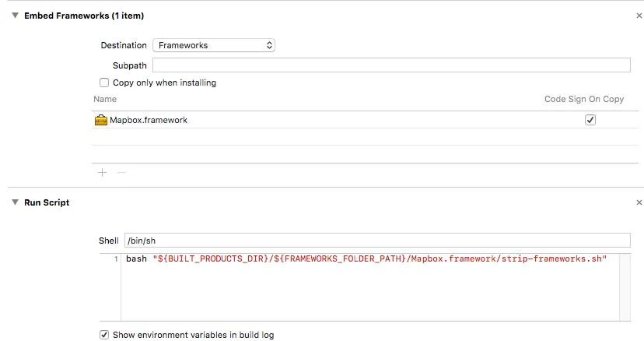Screen dimensions: 644x341
Task: Open the Destination Frameworks dropdown
Action: pyautogui.click(x=214, y=45)
